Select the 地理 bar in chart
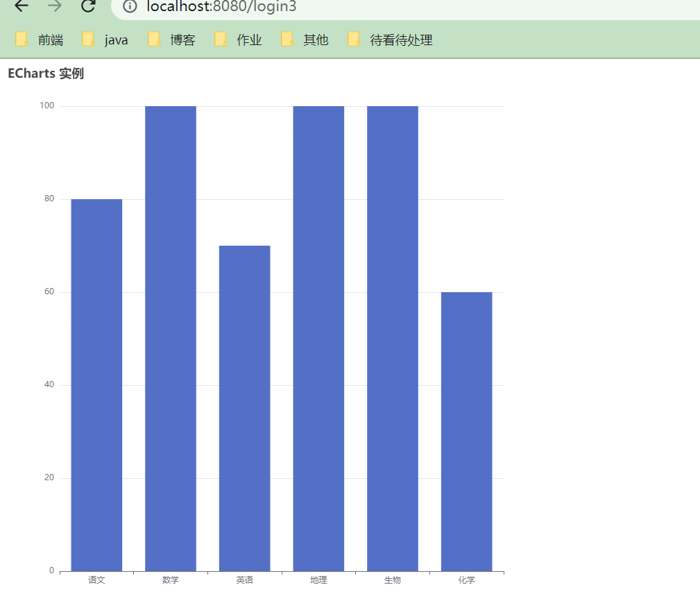The width and height of the screenshot is (700, 610). (318, 339)
